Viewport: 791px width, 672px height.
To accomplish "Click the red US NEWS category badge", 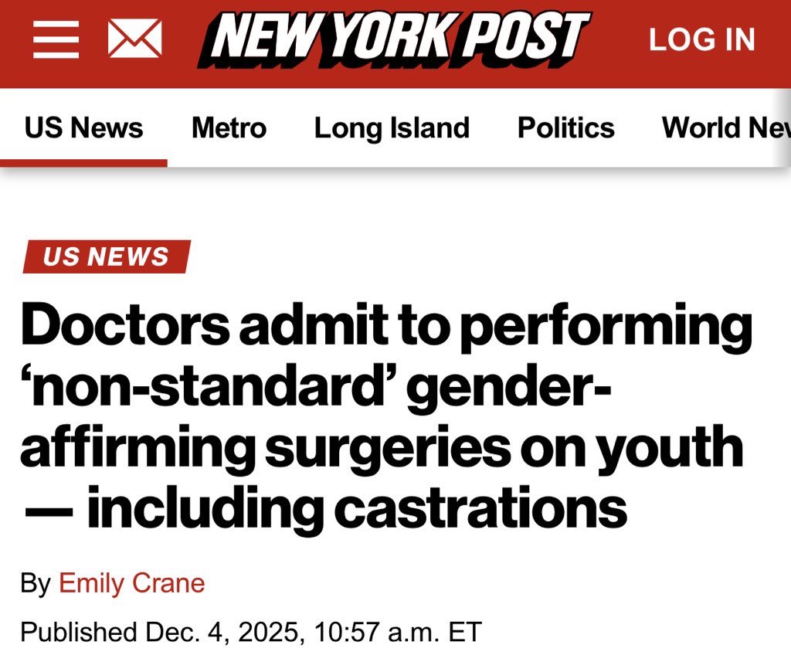I will 106,256.
